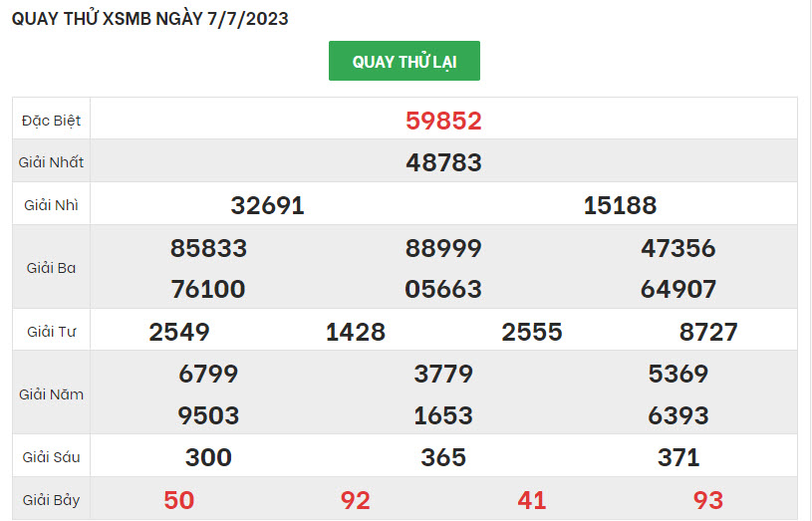Screen dimensions: 812x521
Task: Select the Giải Tư row label
Action: 51,331
